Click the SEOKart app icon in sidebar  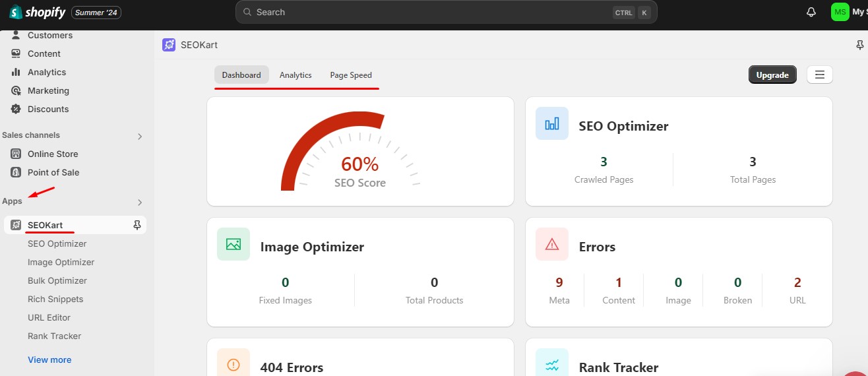16,225
